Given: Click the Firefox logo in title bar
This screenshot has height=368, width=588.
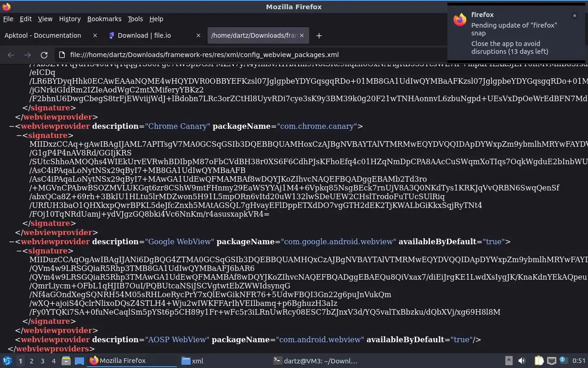Looking at the screenshot, I should (x=6, y=6).
